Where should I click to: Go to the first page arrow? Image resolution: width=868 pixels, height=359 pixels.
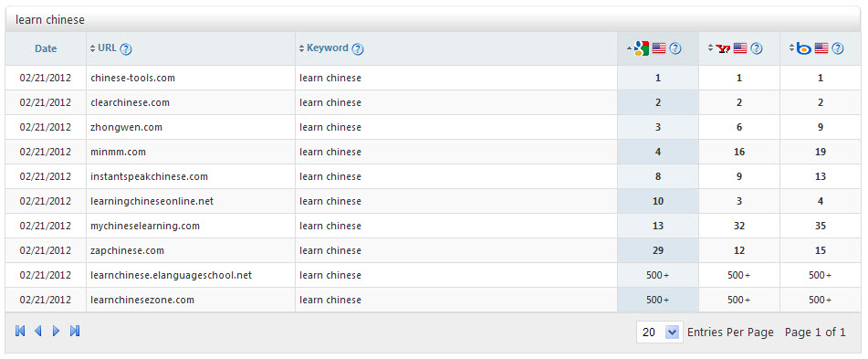tap(20, 332)
